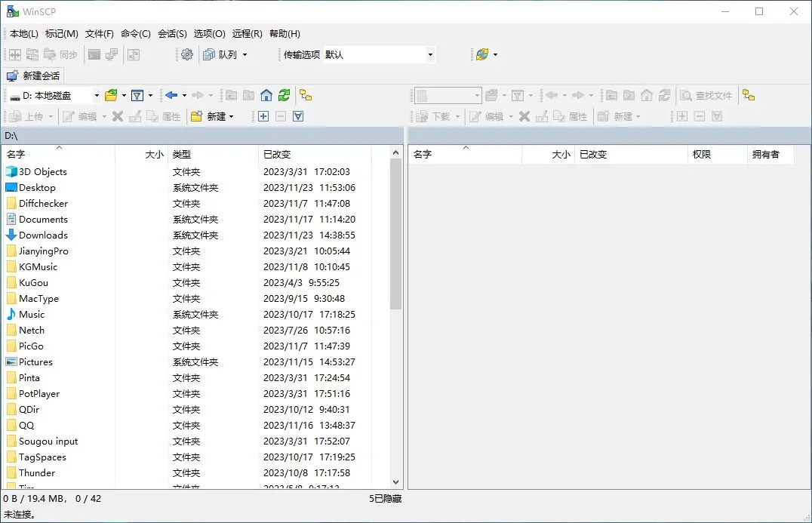The height and width of the screenshot is (523, 812).
Task: Click the queue (队列) icon
Action: pos(209,54)
